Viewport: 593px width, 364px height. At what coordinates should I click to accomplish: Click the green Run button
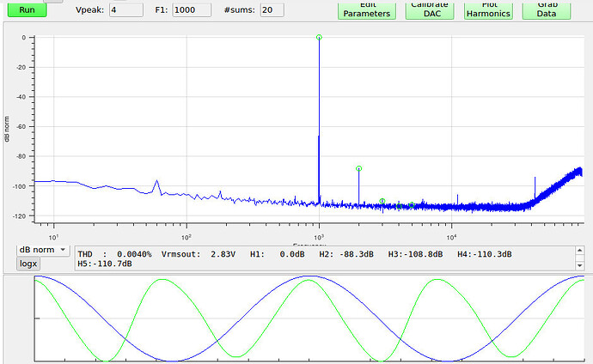tap(27, 9)
